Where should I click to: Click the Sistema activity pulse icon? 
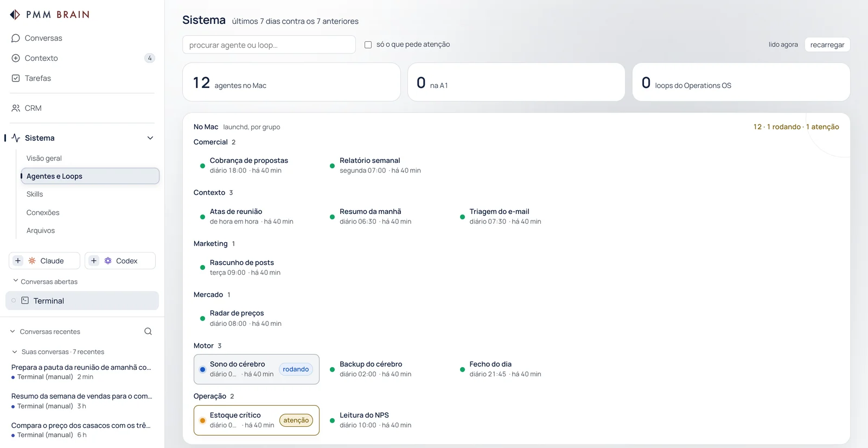pos(16,138)
